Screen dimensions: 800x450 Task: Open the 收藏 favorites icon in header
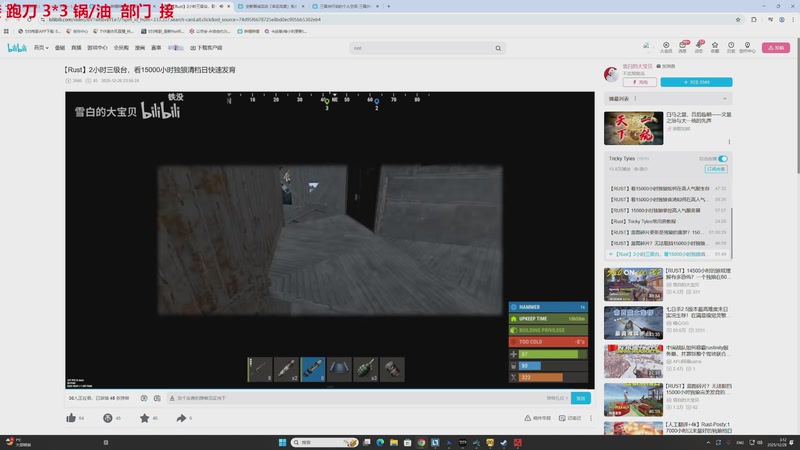pyautogui.click(x=715, y=47)
